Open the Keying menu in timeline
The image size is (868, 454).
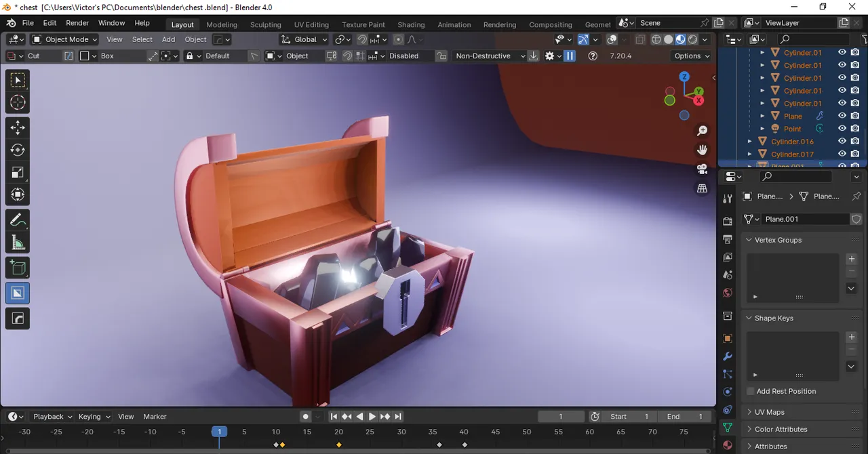tap(94, 417)
